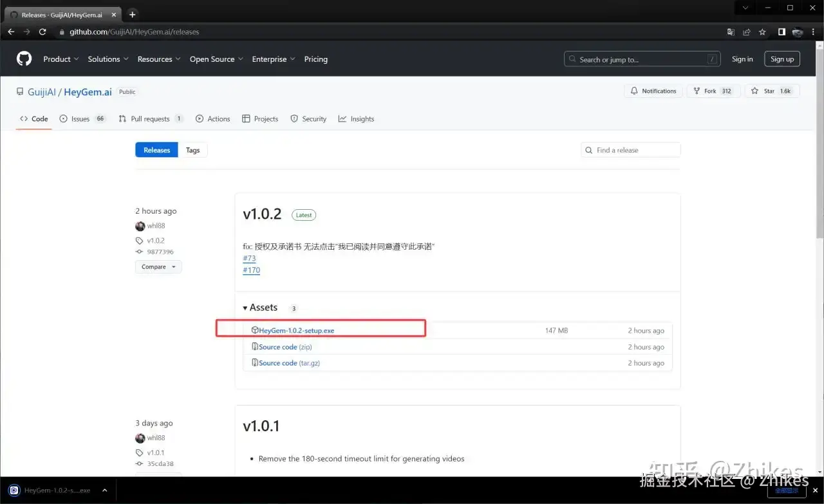824x504 pixels.
Task: Click the file icon beside Source code (zip)
Action: 255,346
